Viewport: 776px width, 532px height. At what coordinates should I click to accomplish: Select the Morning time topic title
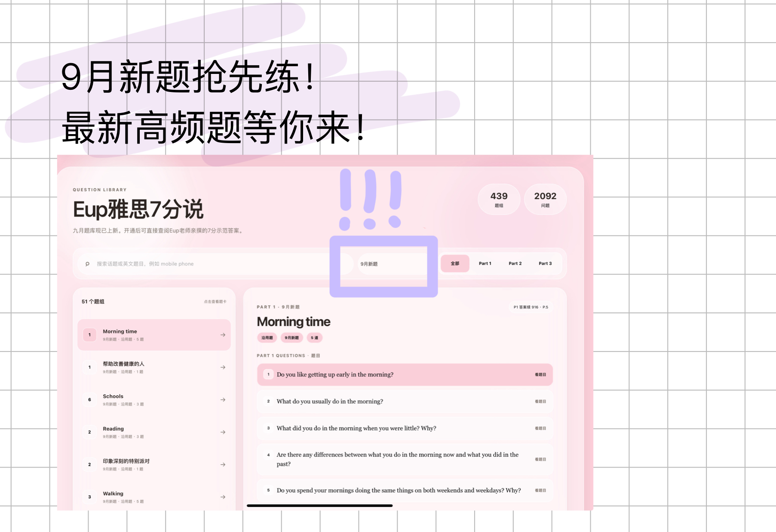pyautogui.click(x=120, y=331)
